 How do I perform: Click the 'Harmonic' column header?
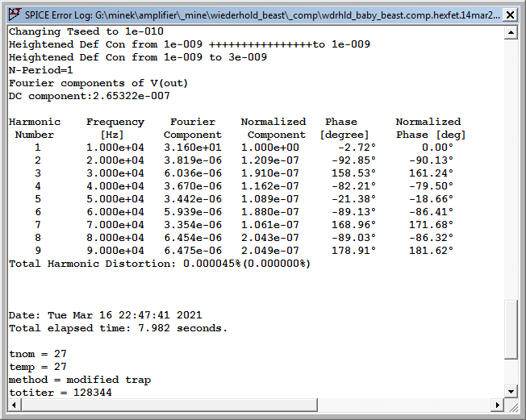pos(35,122)
